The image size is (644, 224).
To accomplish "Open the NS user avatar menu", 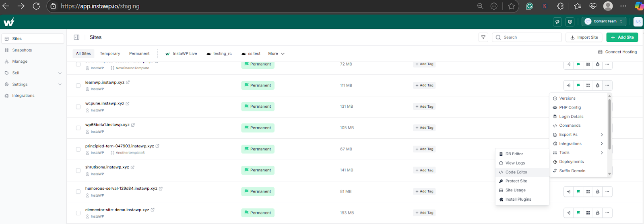I will pos(638,22).
